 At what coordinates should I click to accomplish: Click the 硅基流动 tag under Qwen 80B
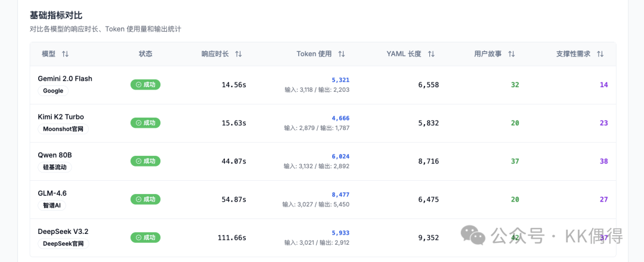pyautogui.click(x=55, y=167)
